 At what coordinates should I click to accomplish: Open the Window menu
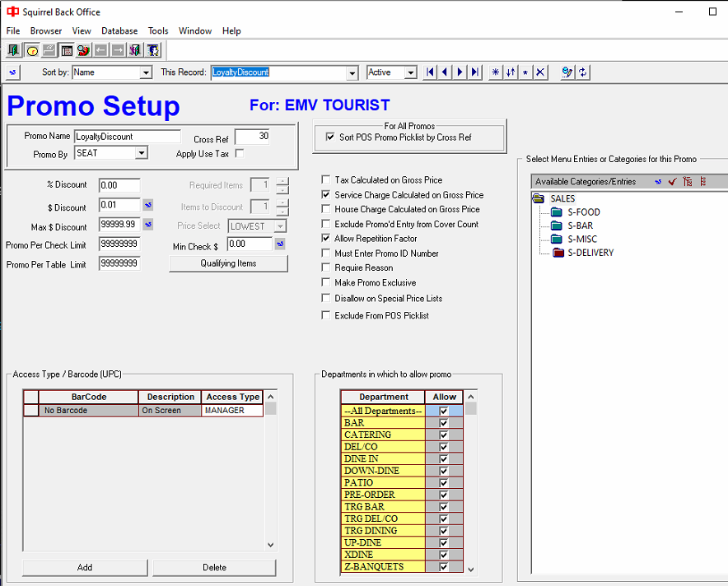195,30
